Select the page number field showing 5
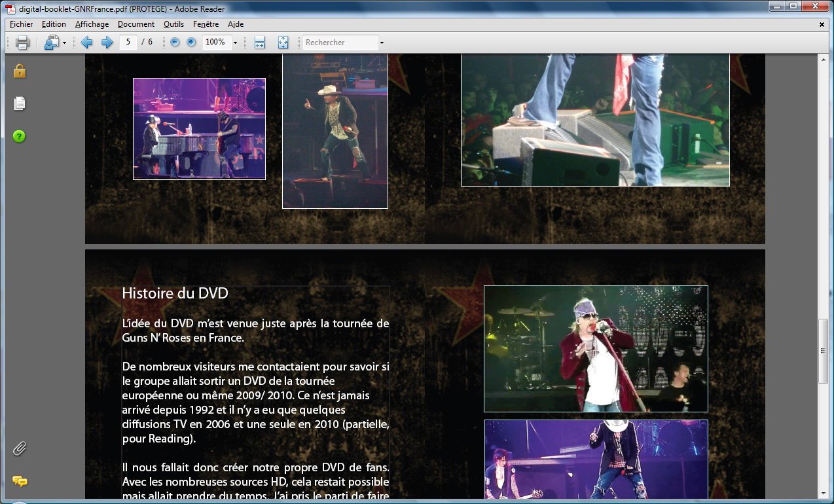The width and height of the screenshot is (834, 504). pyautogui.click(x=128, y=42)
